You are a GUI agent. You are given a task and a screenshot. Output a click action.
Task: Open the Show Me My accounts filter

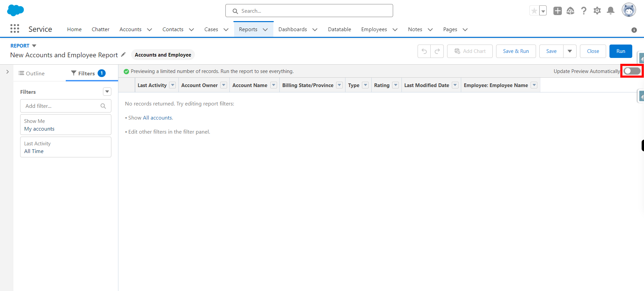66,125
